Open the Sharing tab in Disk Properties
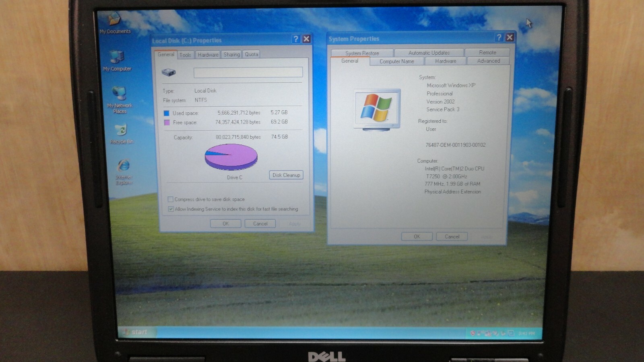Viewport: 644px width, 362px height. pyautogui.click(x=231, y=54)
